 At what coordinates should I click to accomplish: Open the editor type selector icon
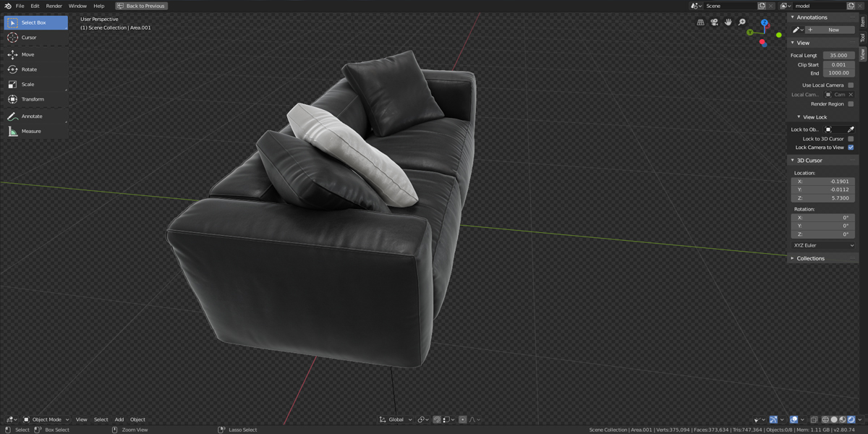coord(12,420)
